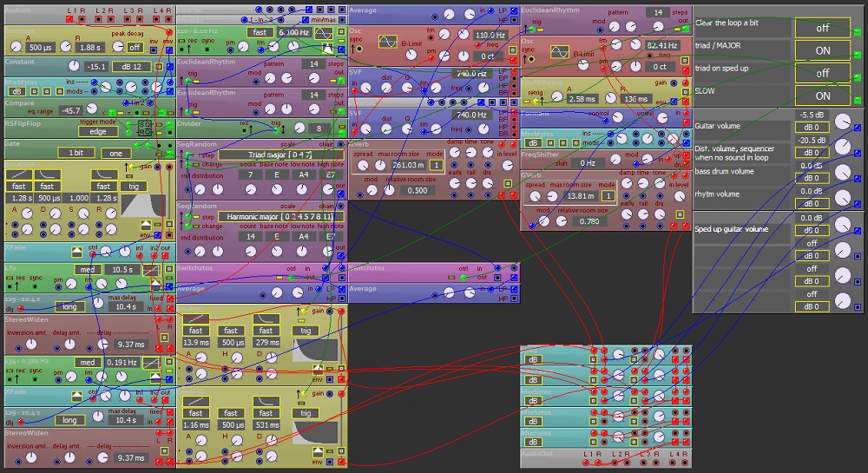Open the 'fast' range selector on the 6.100 Hz LFO
Viewport: 868px width, 473px height.
(260, 33)
